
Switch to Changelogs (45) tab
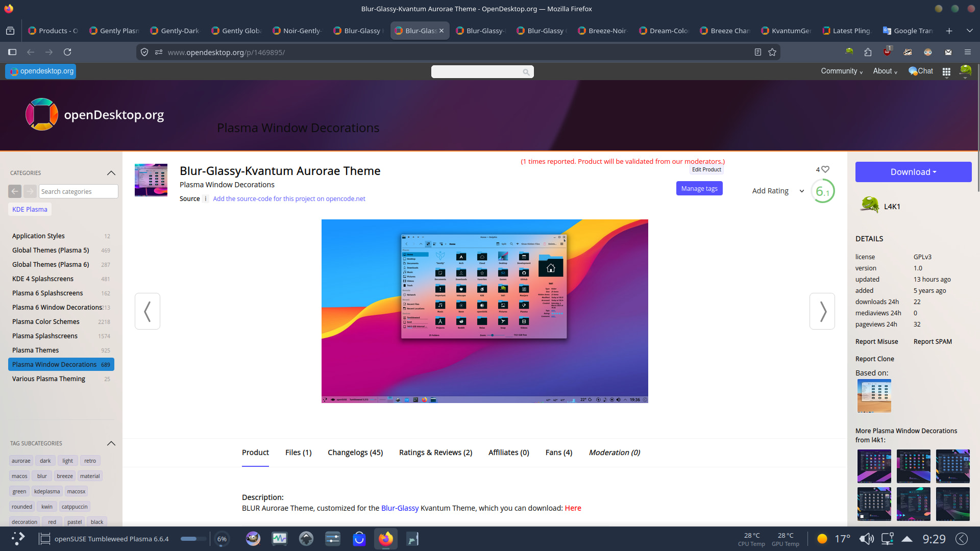tap(355, 453)
